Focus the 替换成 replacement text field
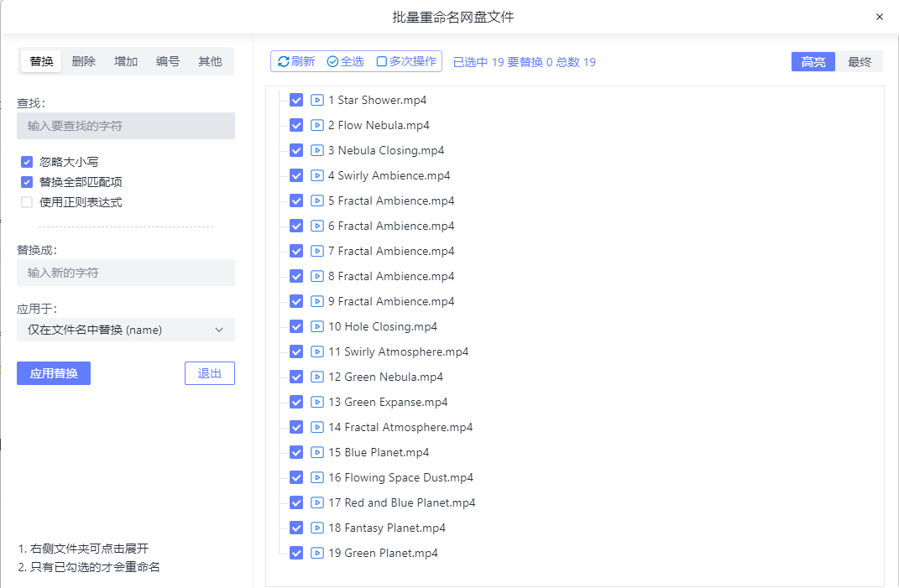 pyautogui.click(x=126, y=273)
